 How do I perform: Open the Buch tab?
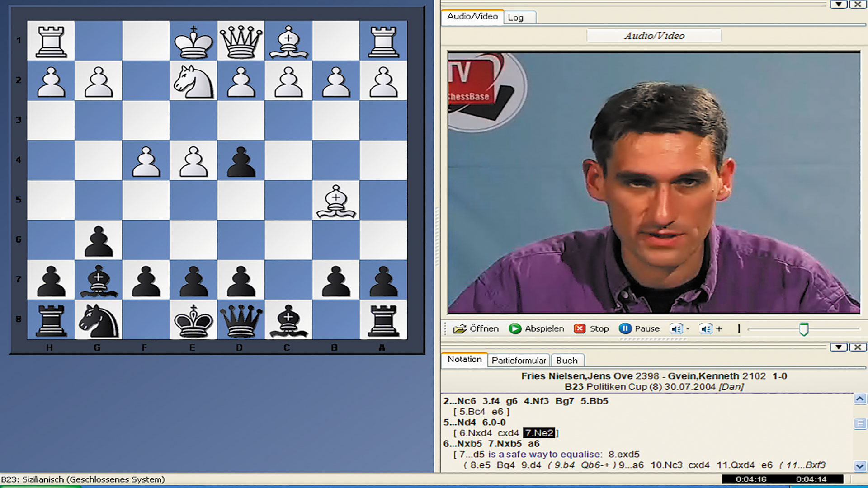[x=568, y=361]
